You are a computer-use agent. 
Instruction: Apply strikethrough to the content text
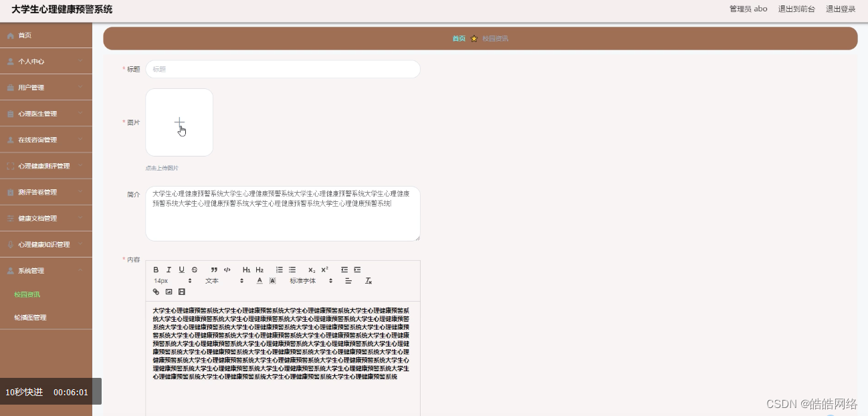[x=193, y=270]
